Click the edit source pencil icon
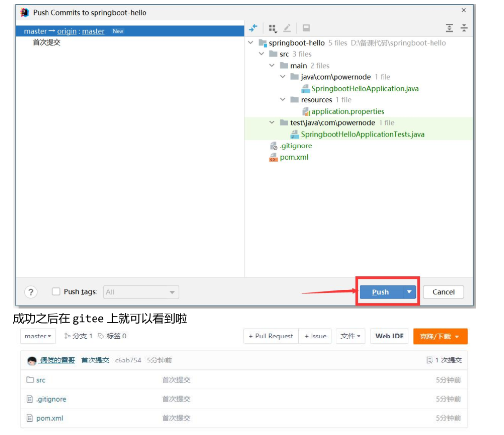Screen dimensions: 504x435 [287, 28]
